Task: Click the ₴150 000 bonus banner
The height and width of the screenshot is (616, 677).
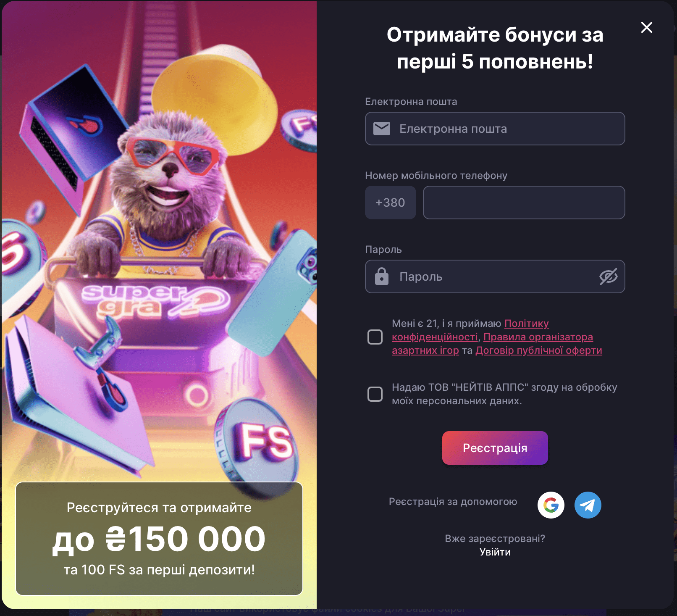Action: (159, 539)
